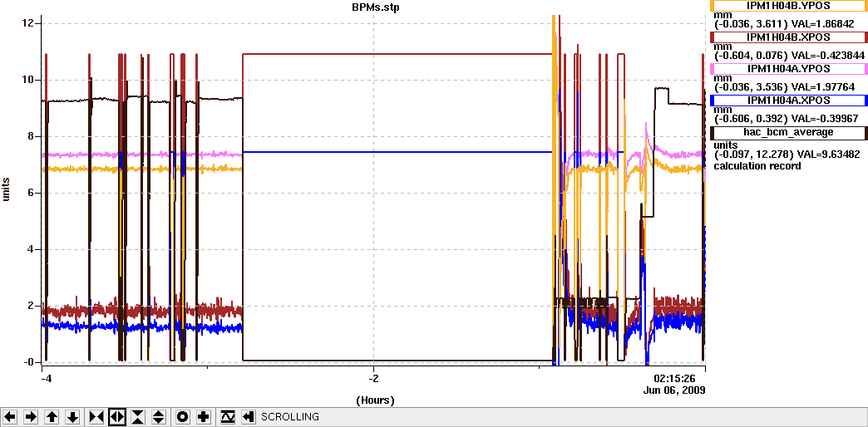Select the hac_bcm_average curve legend
The image size is (868, 427).
coord(788,131)
